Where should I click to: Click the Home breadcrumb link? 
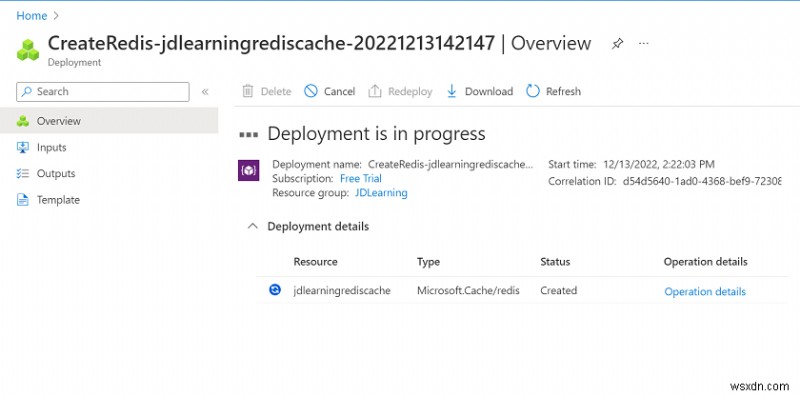tap(32, 16)
